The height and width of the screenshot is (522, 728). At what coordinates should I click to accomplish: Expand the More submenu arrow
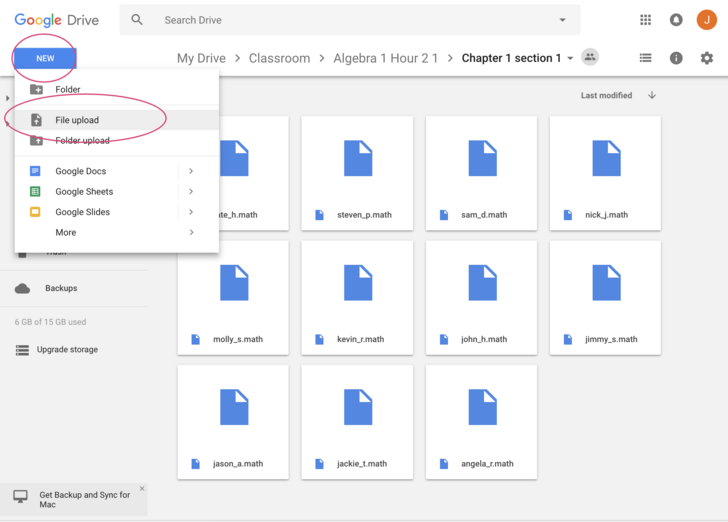(191, 232)
